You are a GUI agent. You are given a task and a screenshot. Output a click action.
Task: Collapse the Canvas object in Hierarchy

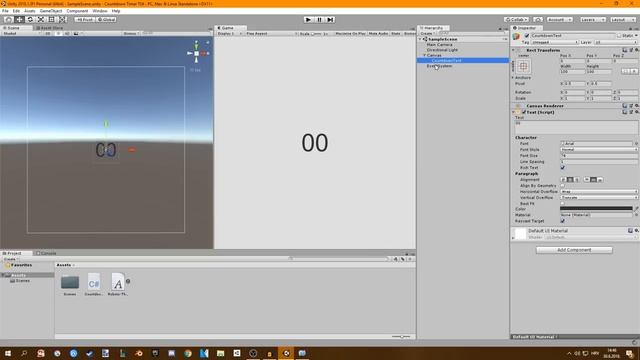pos(424,55)
